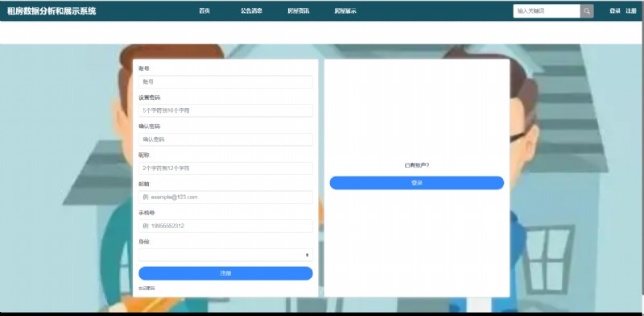Viewport: 644px width, 316px height.
Task: Focus the 昵称 input field
Action: (225, 168)
